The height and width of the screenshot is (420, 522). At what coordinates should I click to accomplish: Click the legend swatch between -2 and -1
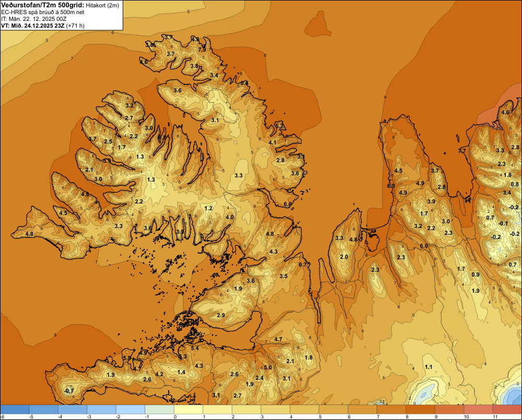tap(130, 410)
